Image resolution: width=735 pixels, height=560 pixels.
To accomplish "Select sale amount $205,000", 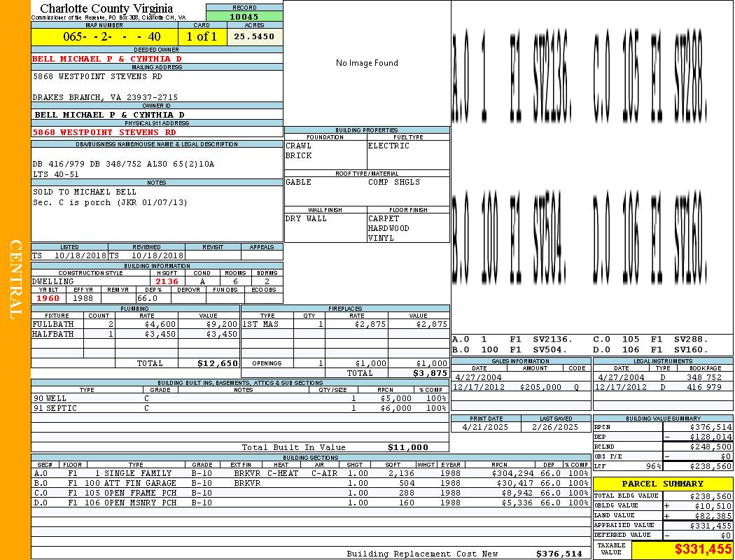I will (540, 388).
